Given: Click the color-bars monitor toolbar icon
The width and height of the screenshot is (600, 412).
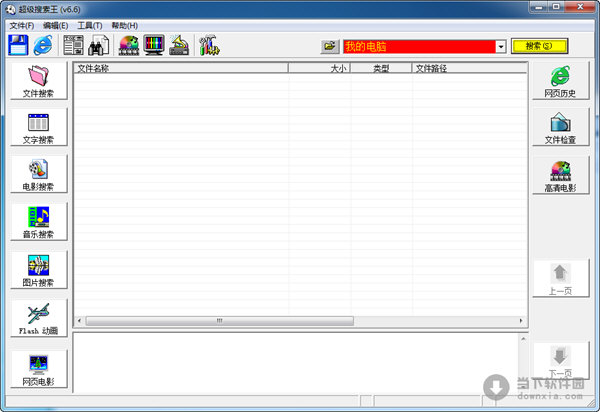Looking at the screenshot, I should coord(154,45).
